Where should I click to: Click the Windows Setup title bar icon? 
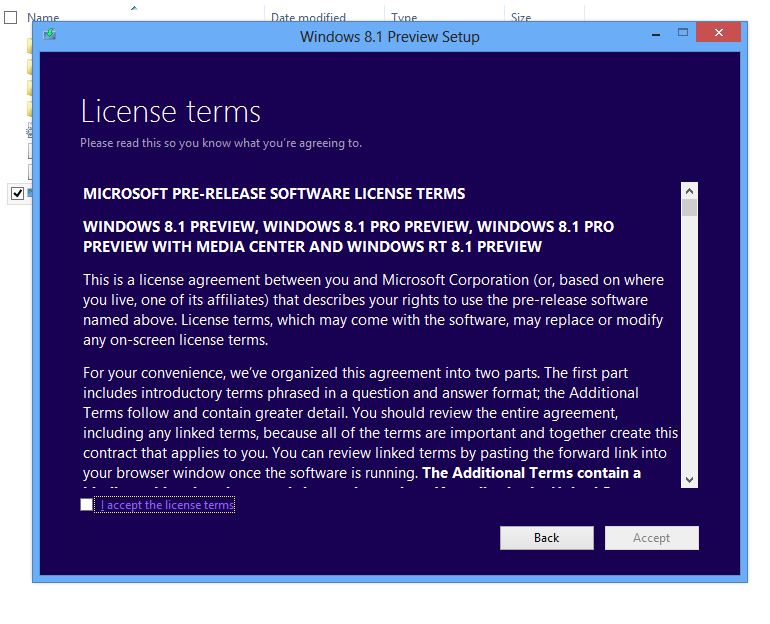point(50,34)
